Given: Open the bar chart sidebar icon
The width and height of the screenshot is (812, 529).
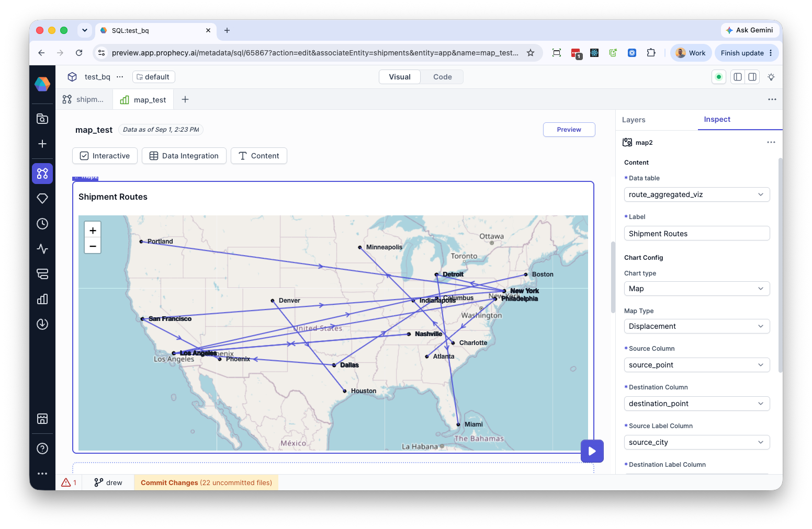Looking at the screenshot, I should pyautogui.click(x=42, y=299).
